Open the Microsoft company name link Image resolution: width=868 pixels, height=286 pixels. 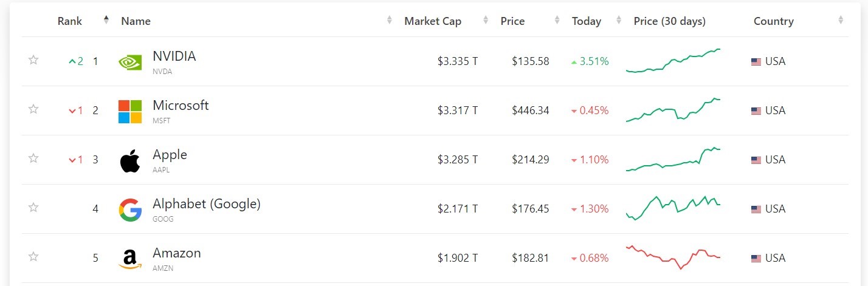[x=181, y=106]
